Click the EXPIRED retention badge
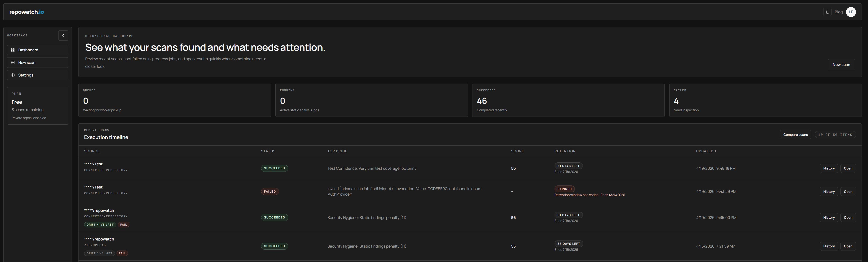 (x=564, y=189)
